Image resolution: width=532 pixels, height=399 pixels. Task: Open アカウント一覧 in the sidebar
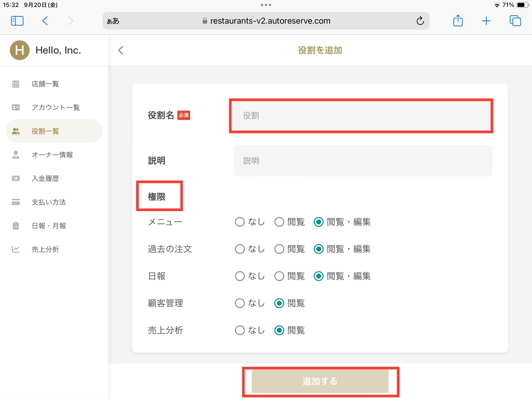pos(56,107)
